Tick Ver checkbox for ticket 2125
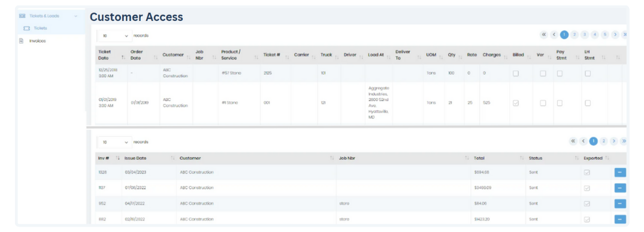 click(543, 74)
